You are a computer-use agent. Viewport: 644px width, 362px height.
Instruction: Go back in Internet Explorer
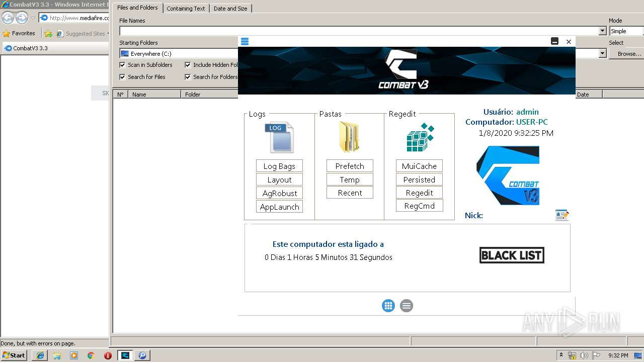(x=8, y=18)
